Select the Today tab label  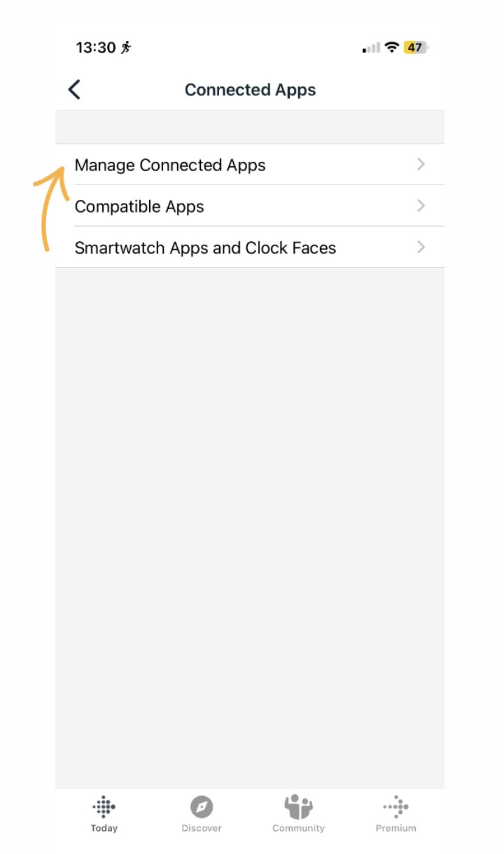(x=104, y=828)
